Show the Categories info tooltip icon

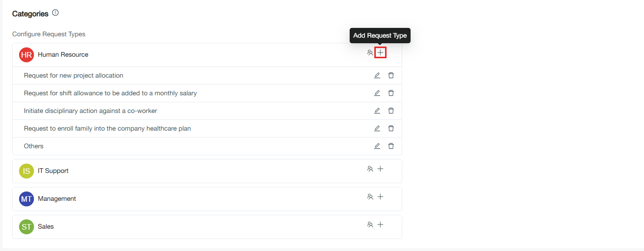(55, 13)
